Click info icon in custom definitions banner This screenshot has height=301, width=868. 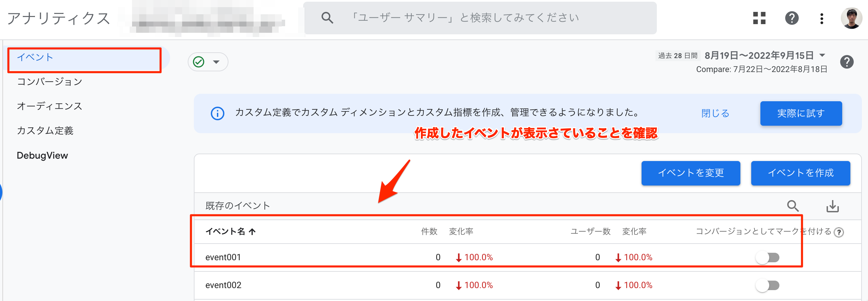coord(218,113)
